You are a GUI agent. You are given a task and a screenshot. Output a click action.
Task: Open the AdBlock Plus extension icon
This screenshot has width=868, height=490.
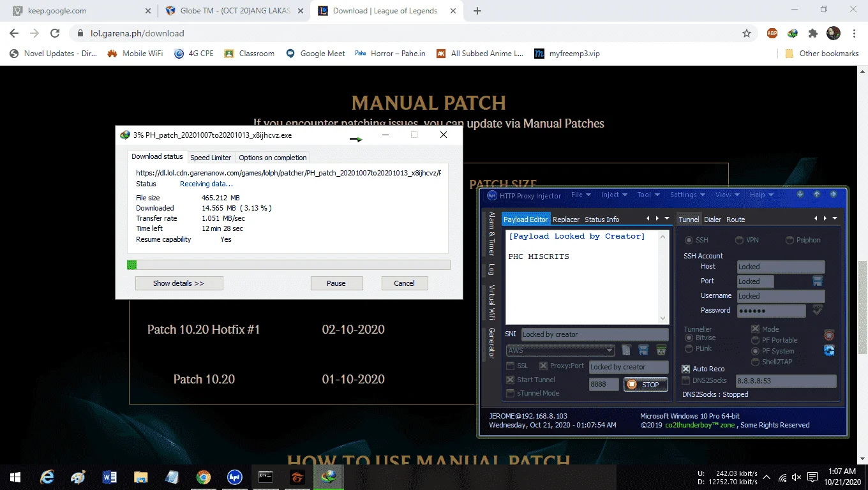tap(772, 33)
